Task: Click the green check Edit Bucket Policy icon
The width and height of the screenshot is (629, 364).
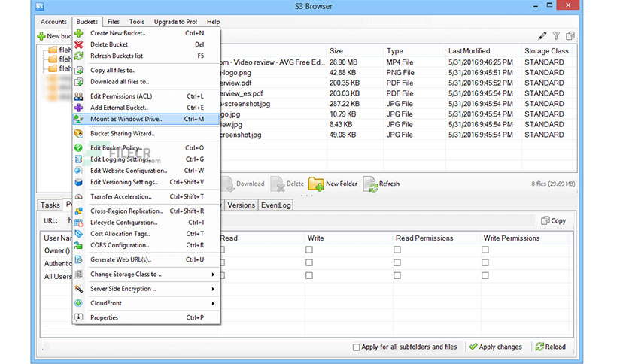Action: 78,148
